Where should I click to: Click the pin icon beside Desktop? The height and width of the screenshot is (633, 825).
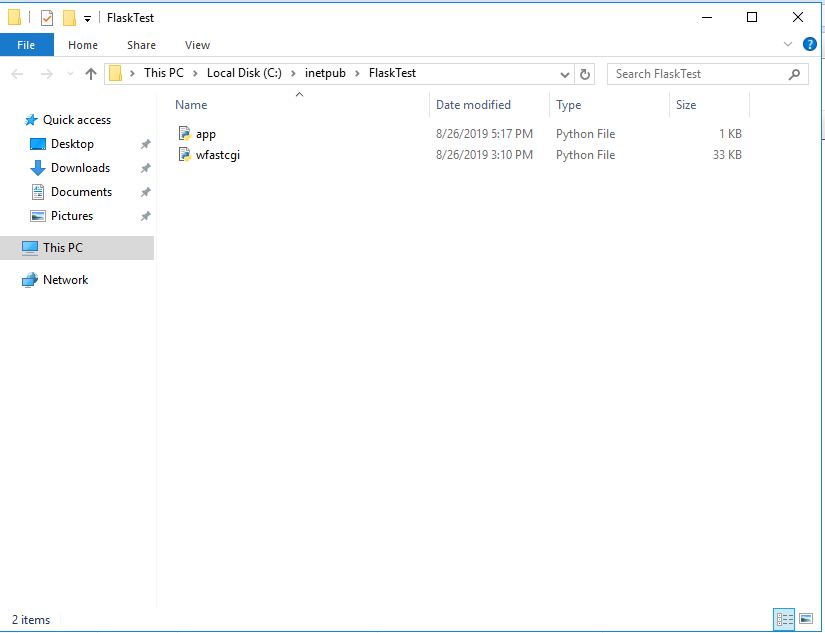click(x=146, y=144)
